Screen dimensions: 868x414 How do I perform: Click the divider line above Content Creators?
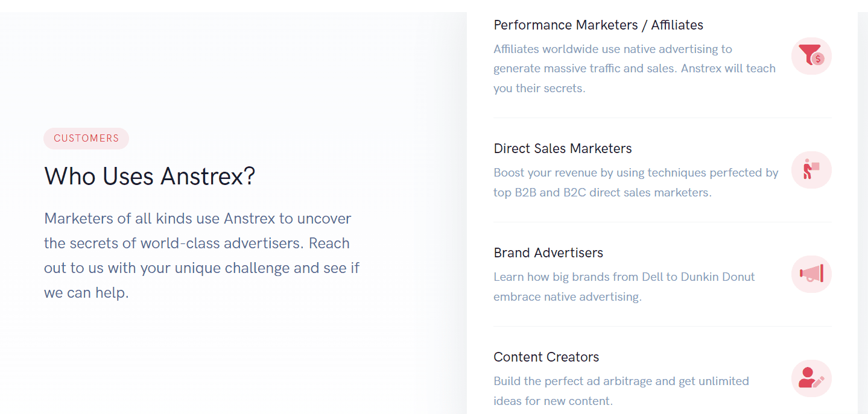[662, 326]
